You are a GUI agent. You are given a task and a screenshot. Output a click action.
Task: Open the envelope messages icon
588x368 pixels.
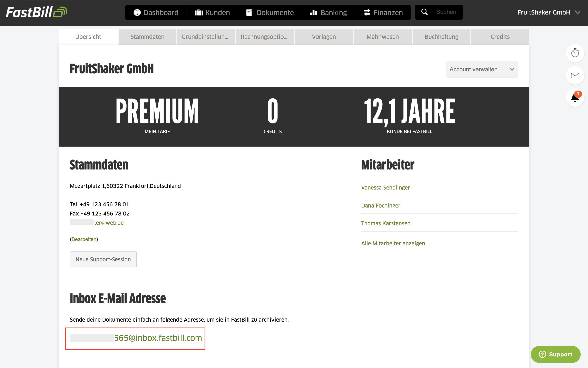coord(575,75)
